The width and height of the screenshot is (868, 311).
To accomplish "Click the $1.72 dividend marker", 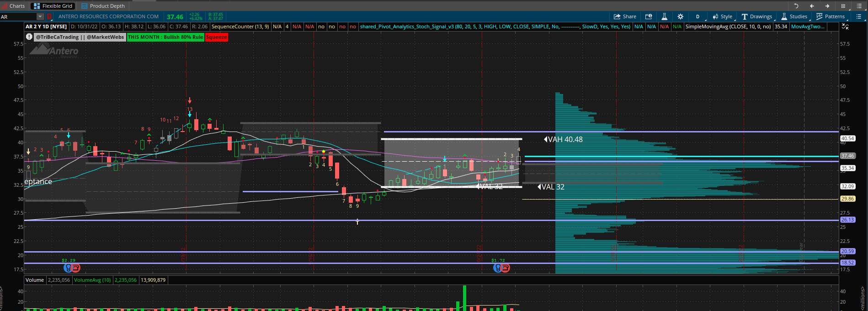I will click(498, 260).
